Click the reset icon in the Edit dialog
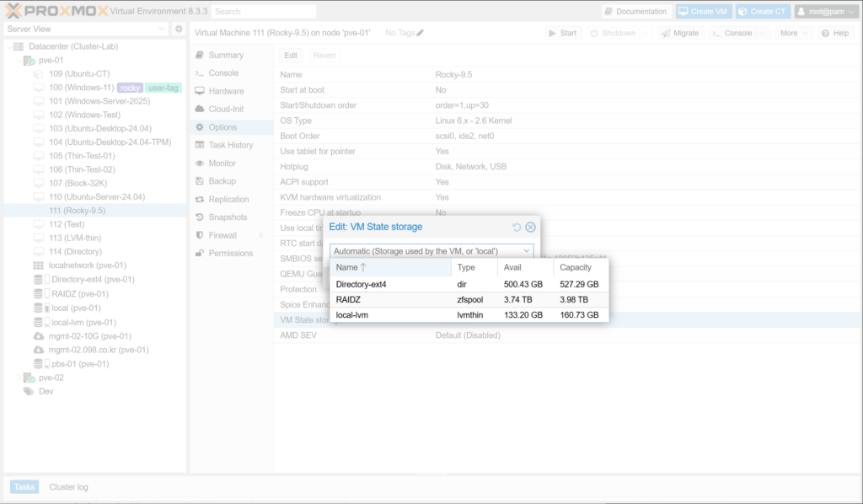863x504 pixels. point(517,228)
